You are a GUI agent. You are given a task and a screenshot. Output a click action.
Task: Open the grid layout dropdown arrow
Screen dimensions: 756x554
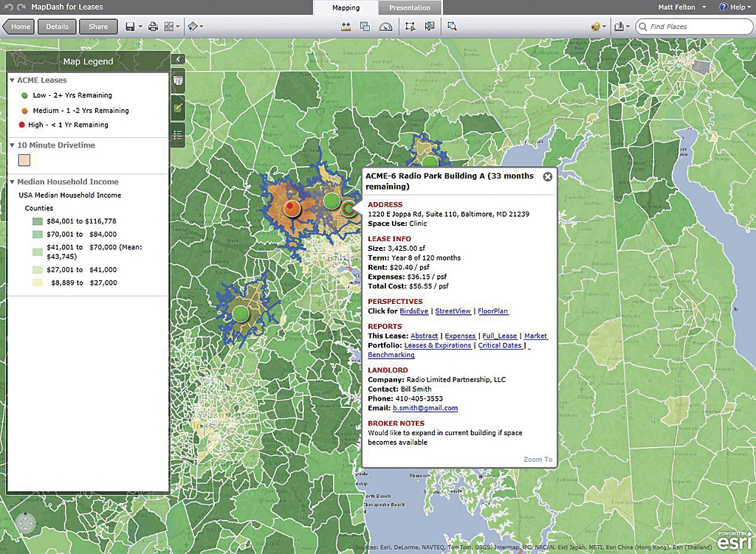[x=178, y=27]
